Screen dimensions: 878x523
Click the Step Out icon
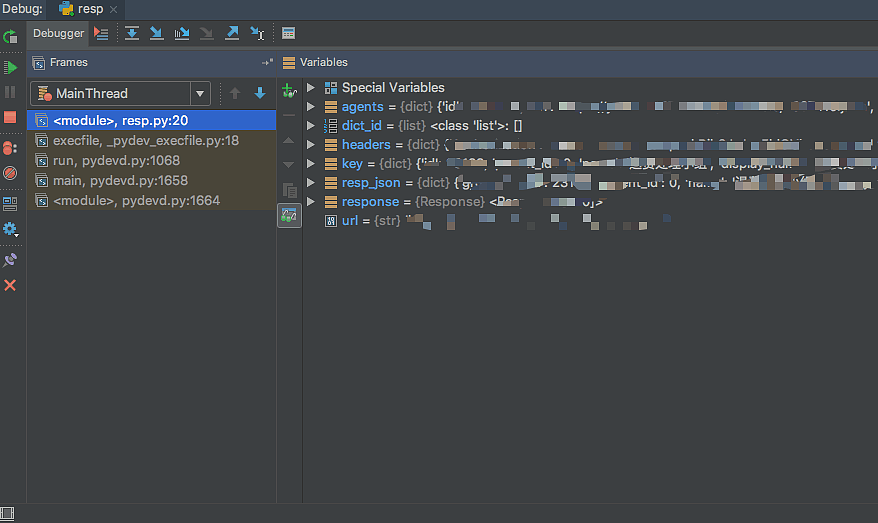click(232, 33)
